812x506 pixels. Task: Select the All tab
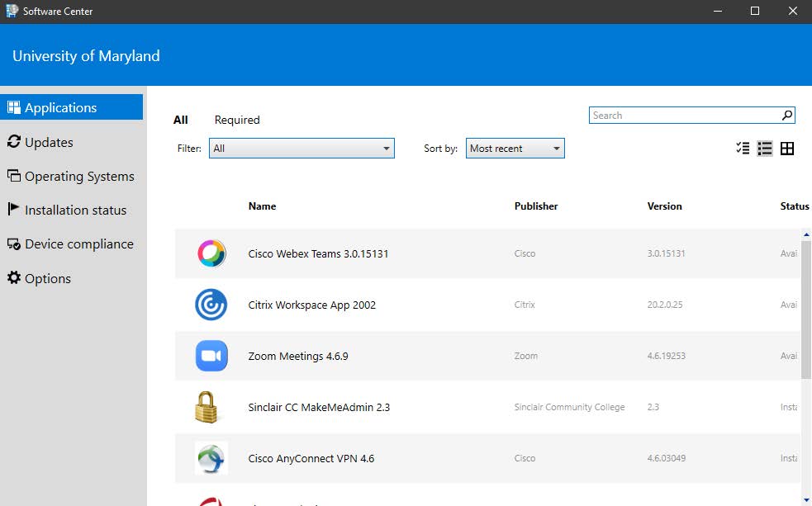click(180, 120)
